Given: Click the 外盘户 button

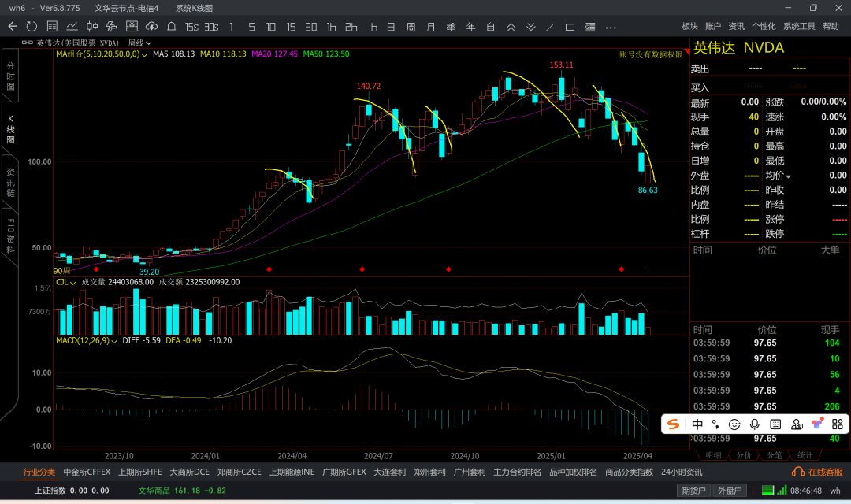Looking at the screenshot, I should pos(730,491).
